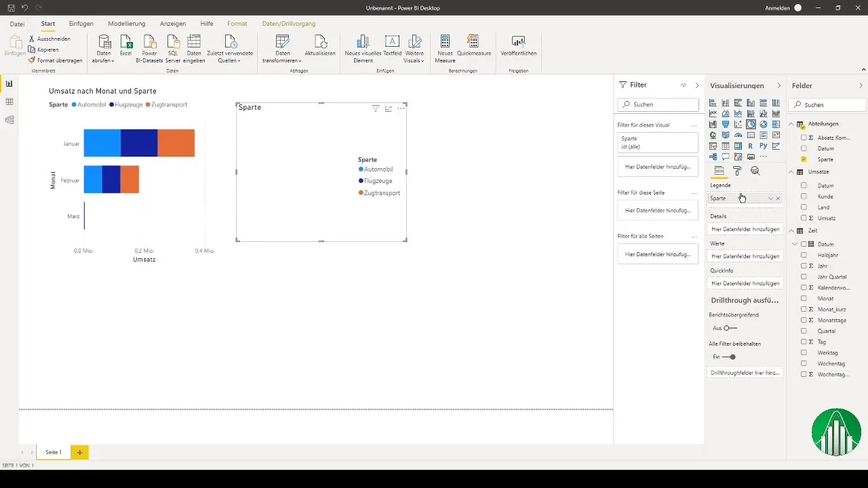The width and height of the screenshot is (868, 488).
Task: Select the gauge visualization icon
Action: tap(738, 135)
